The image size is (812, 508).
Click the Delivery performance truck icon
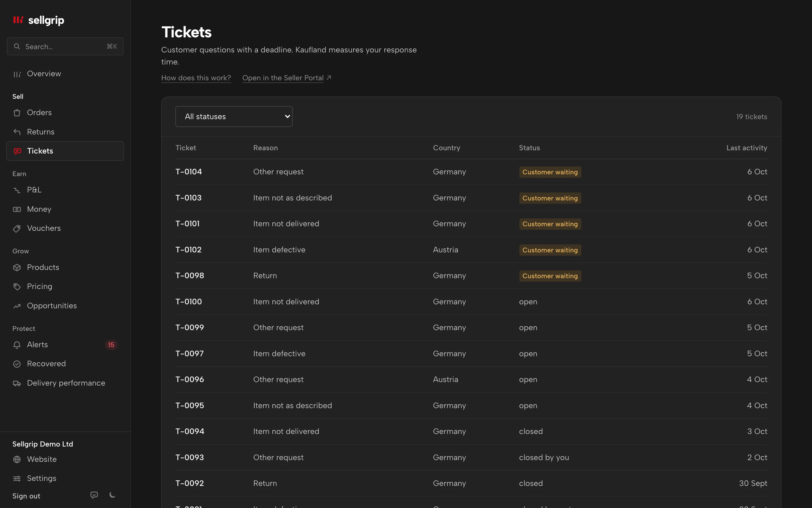point(17,383)
